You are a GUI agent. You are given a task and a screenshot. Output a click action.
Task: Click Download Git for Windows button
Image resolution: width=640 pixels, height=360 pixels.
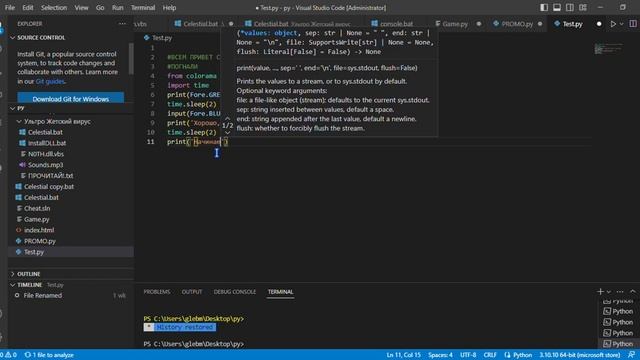click(71, 99)
